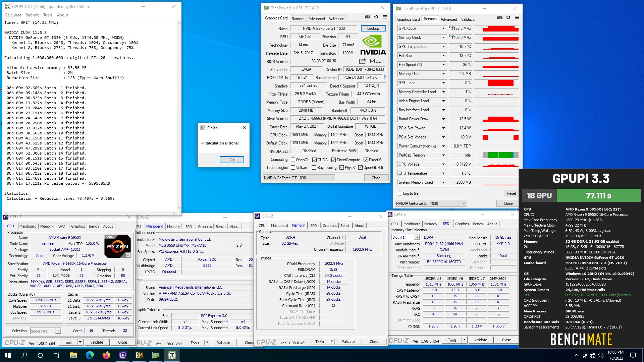Screen dimensions: 644x362
Task: Click BIOS share/export icon in GPU-Z
Action: [363, 61]
